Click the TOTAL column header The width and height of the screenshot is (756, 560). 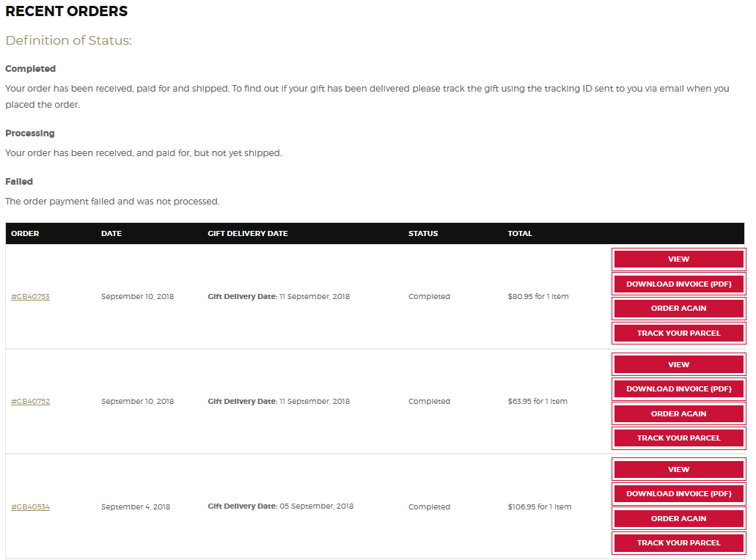coord(520,233)
